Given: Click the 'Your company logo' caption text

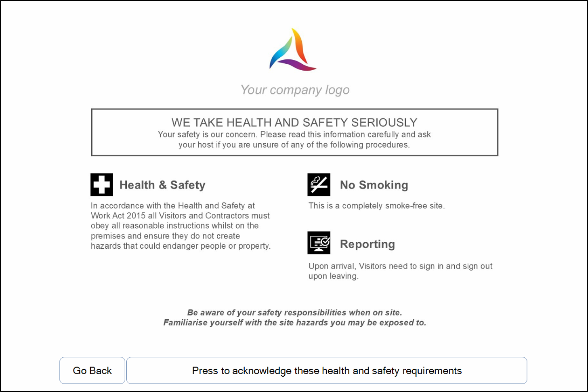Looking at the screenshot, I should pyautogui.click(x=295, y=90).
